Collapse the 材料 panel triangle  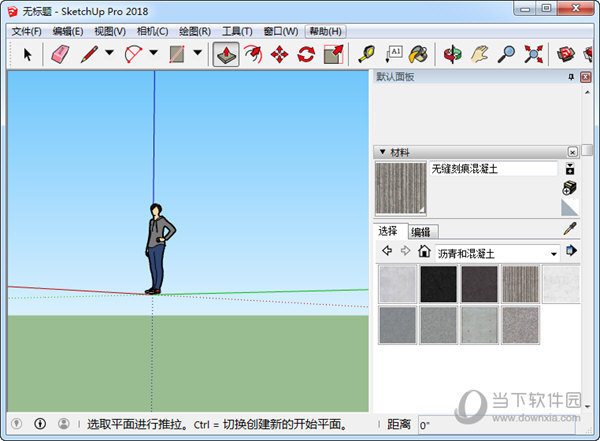click(x=383, y=152)
